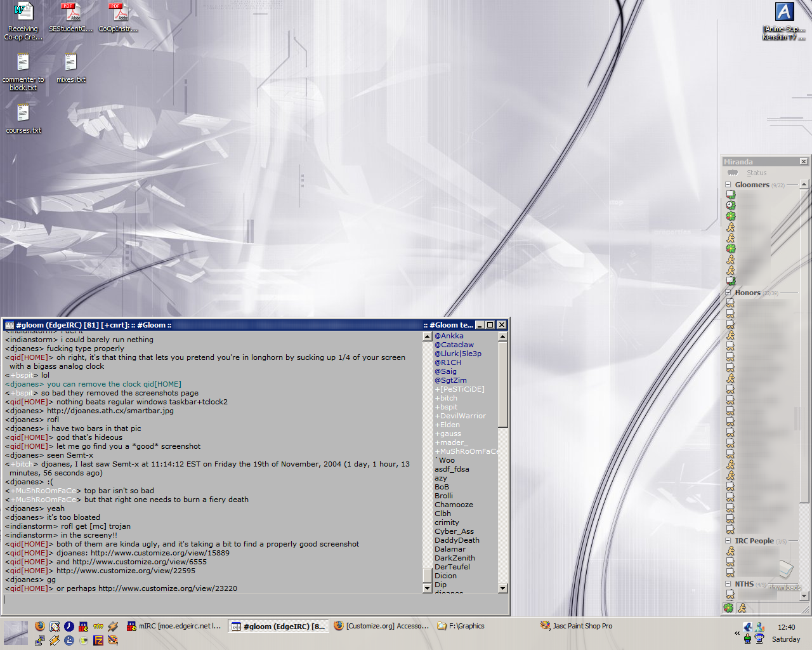Select user @Cataclaw in the nick list
The width and height of the screenshot is (812, 650).
454,345
